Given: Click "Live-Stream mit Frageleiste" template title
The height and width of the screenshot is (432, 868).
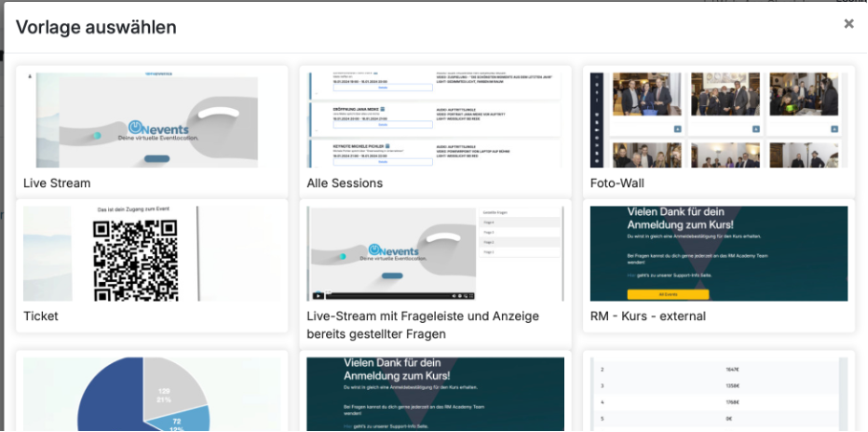Looking at the screenshot, I should pos(423,316).
